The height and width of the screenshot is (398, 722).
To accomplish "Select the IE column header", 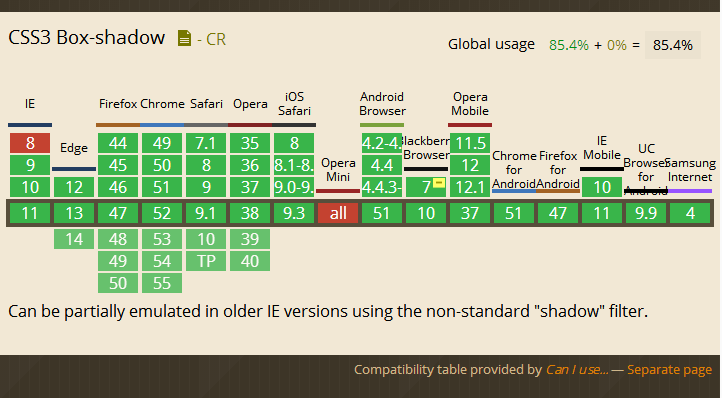I will point(30,104).
